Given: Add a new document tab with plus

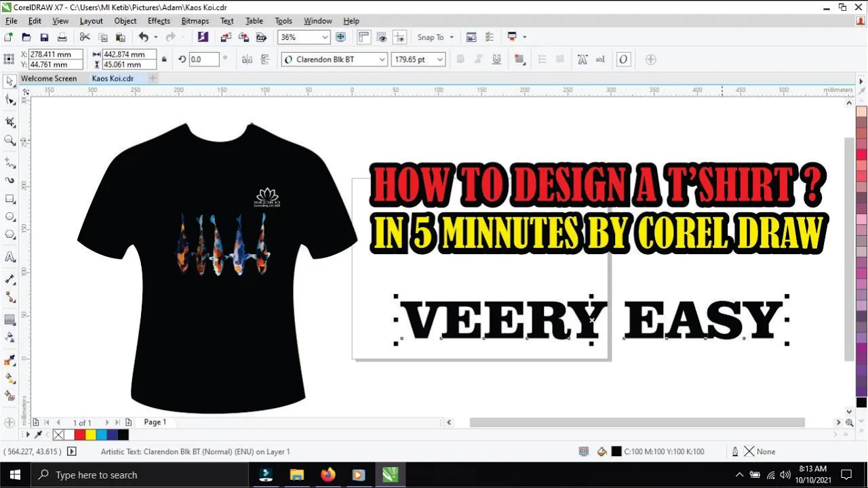Looking at the screenshot, I should (153, 79).
